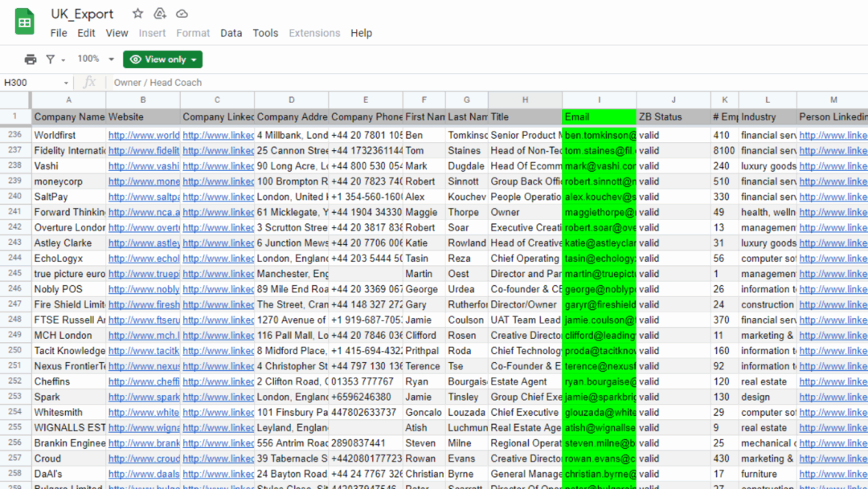Select the Estate Agent title cell
This screenshot has height=489, width=868.
[x=525, y=381]
